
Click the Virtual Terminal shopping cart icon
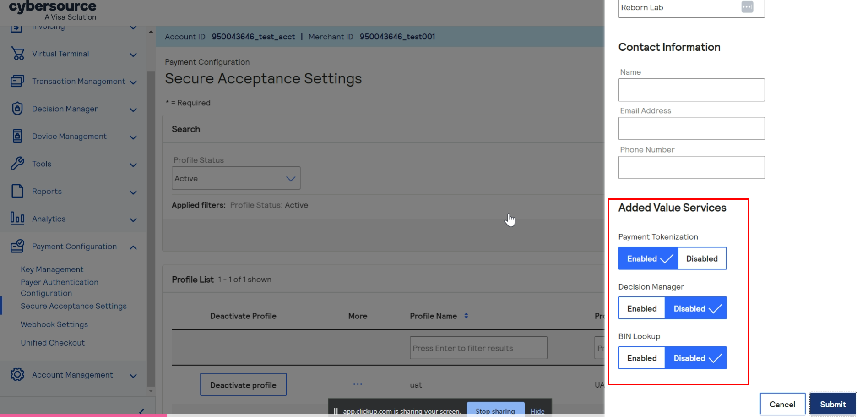coord(17,54)
